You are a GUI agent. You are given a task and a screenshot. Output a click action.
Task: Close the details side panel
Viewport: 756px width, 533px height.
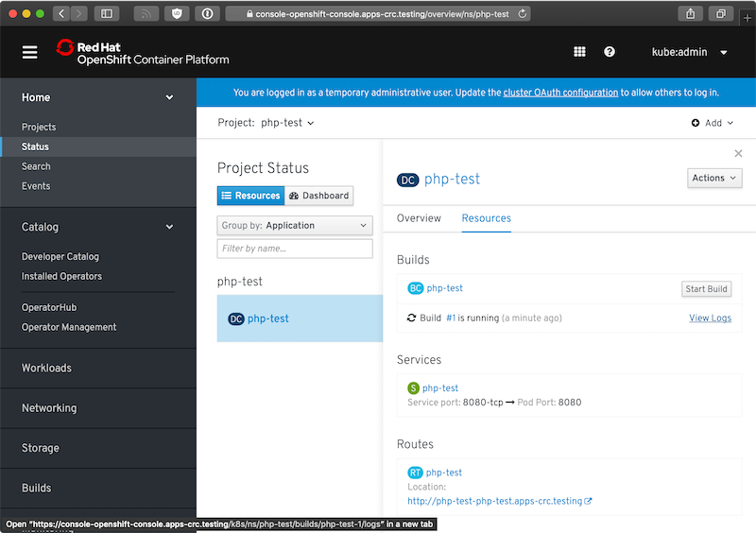tap(738, 153)
